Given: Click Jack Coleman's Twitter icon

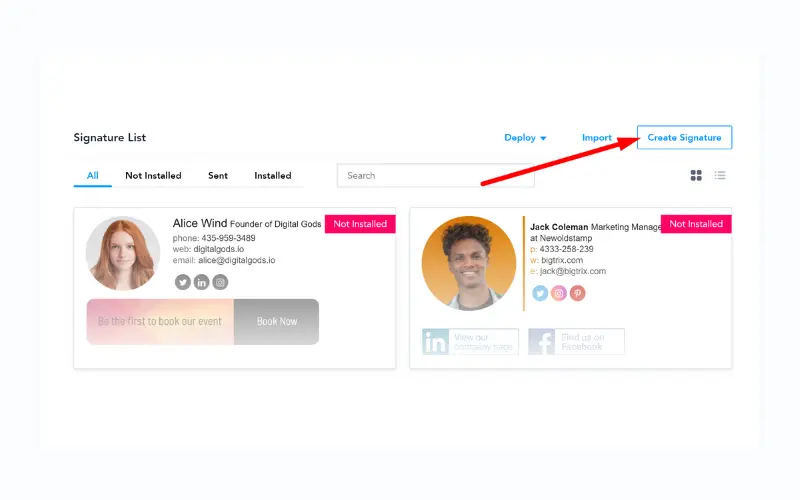Looking at the screenshot, I should [540, 293].
